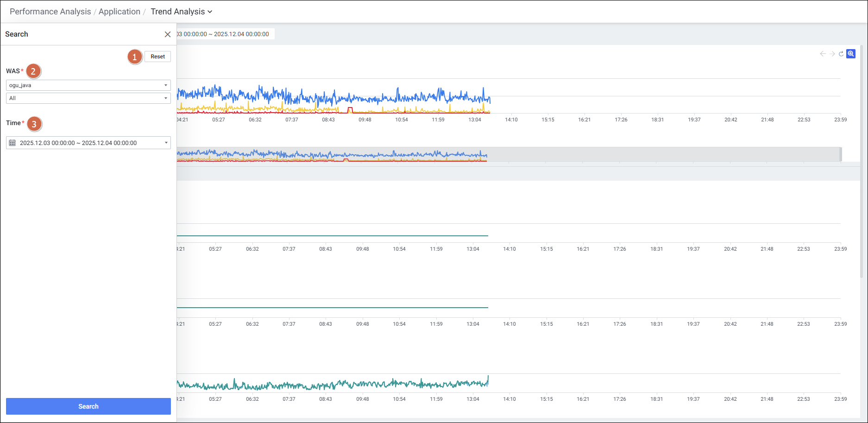
Task: Close the Search panel
Action: pos(168,34)
